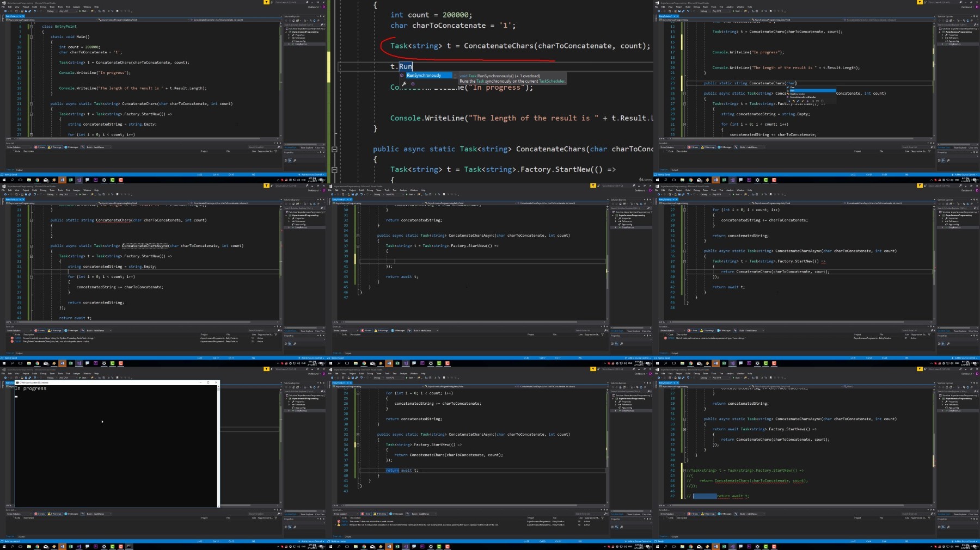
Task: Click yellow feedback flag icon in class EntryPoint frame
Action: click(x=266, y=2)
